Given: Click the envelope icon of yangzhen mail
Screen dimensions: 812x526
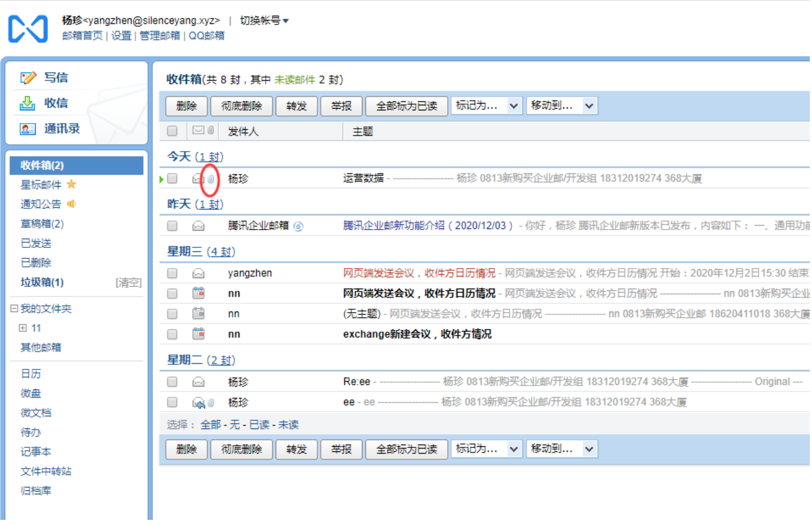Looking at the screenshot, I should pyautogui.click(x=198, y=273).
